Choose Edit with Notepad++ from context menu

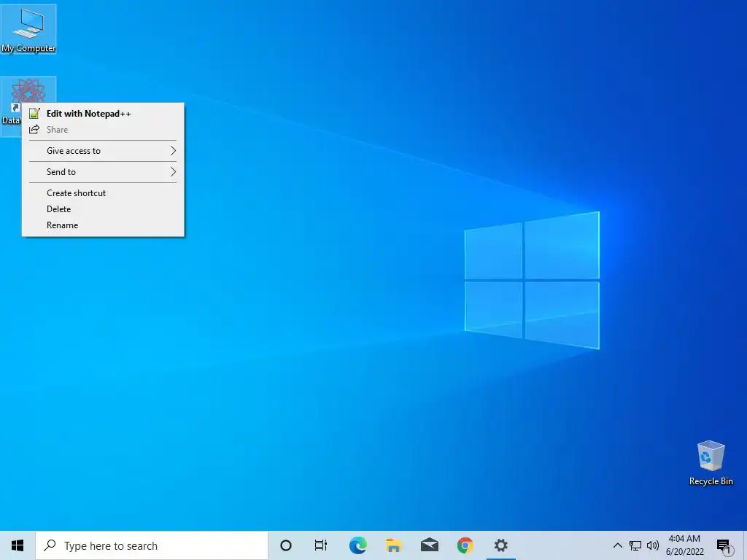point(103,113)
